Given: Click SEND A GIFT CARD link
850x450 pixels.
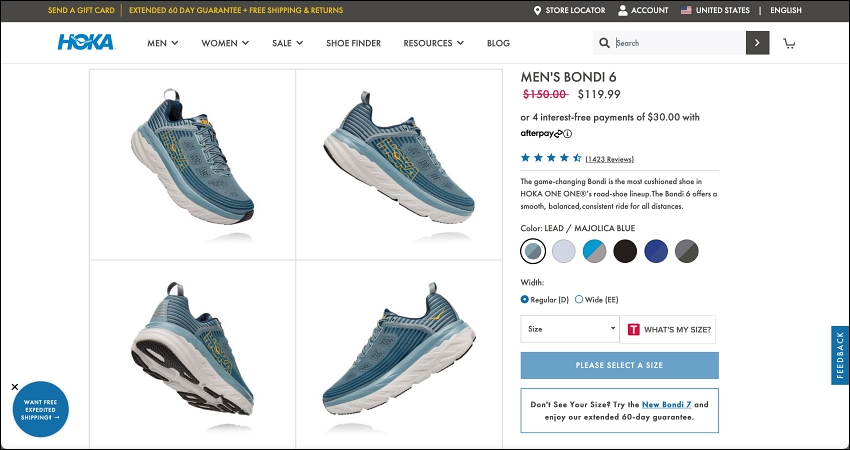Looking at the screenshot, I should tap(81, 10).
